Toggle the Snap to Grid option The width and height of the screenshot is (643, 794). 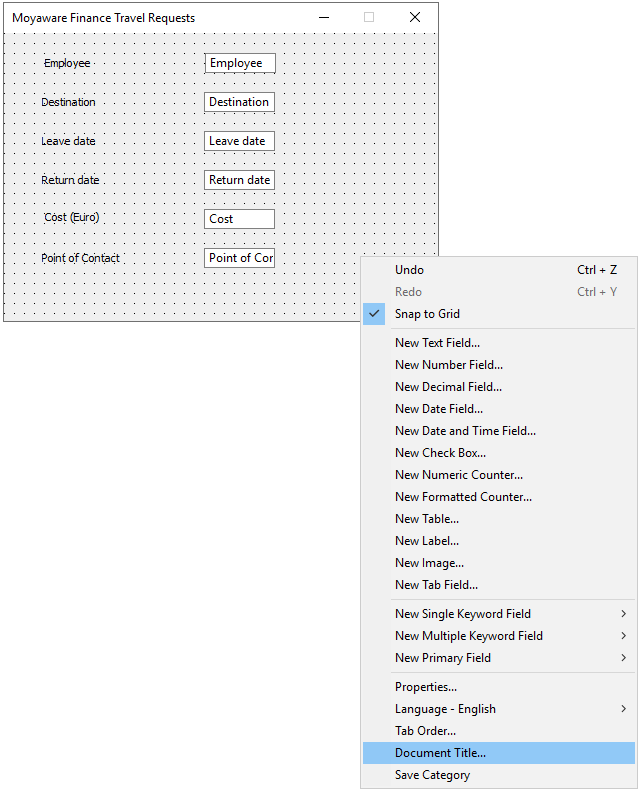pyautogui.click(x=499, y=314)
